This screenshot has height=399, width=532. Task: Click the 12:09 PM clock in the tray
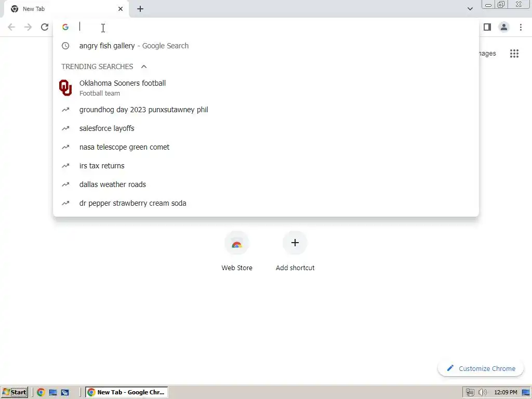[506, 392]
